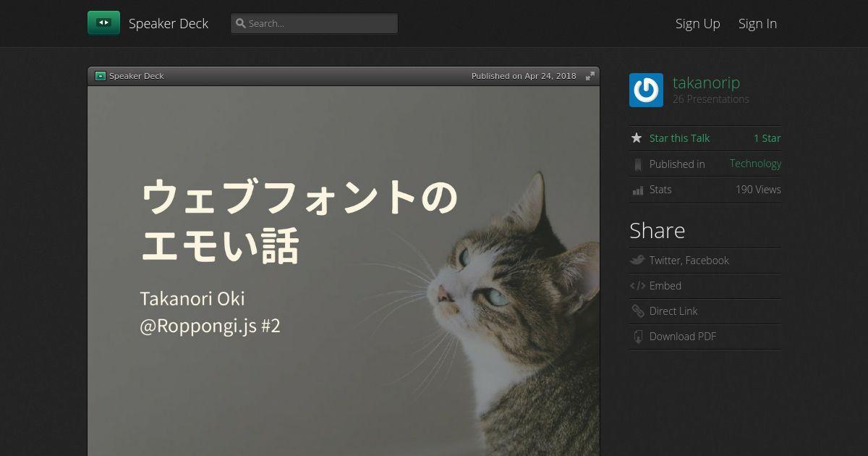Download PDF of the presentation
This screenshot has width=868, height=456.
[683, 337]
